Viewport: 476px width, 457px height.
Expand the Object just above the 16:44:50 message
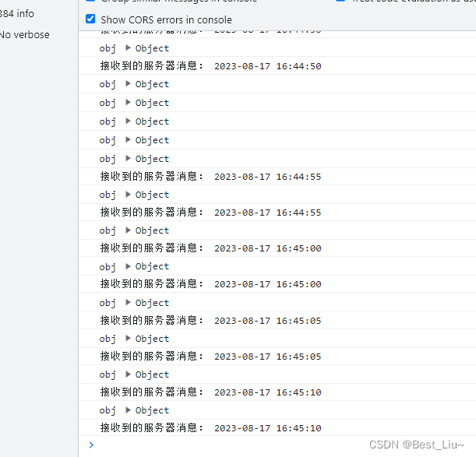pos(128,48)
